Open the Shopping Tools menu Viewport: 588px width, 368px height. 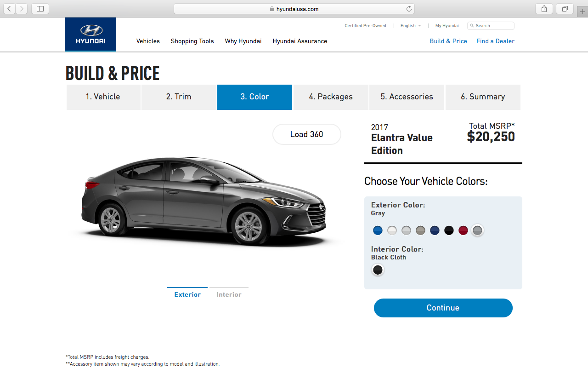point(192,41)
